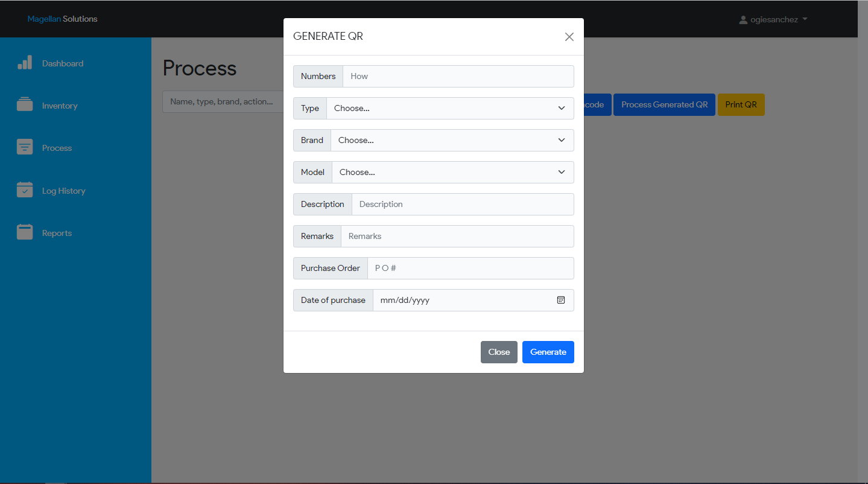Screen dimensions: 868x484
Task: Expand the Brand selection list
Action: [x=452, y=140]
